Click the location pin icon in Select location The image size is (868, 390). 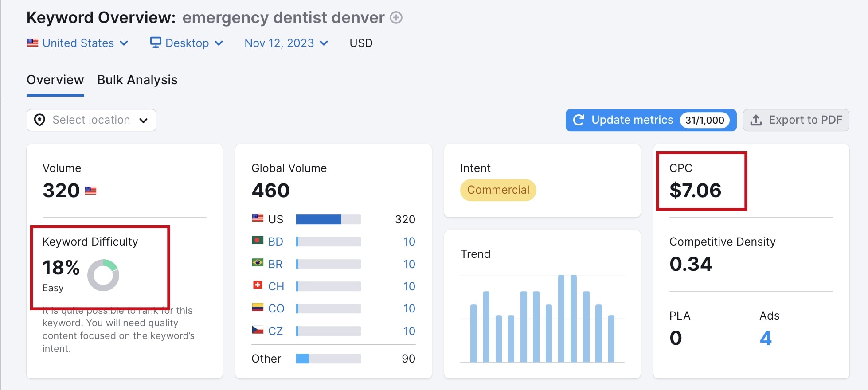point(40,120)
